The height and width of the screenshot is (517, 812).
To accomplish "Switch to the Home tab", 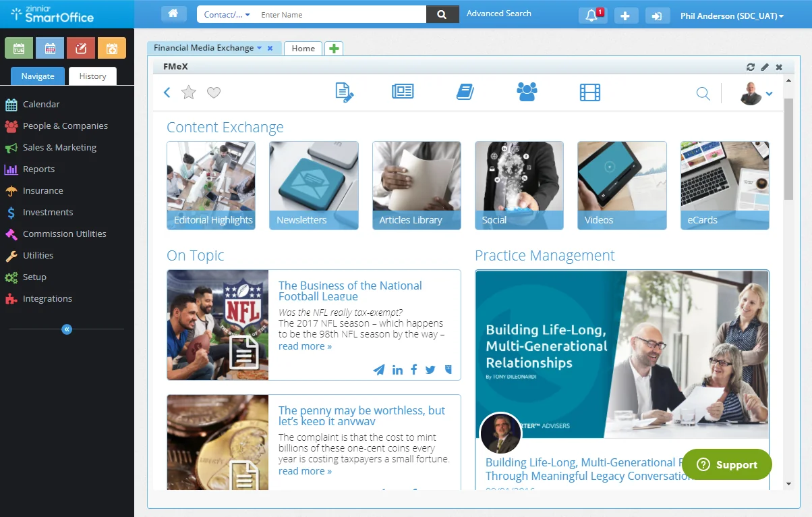I will tap(303, 49).
